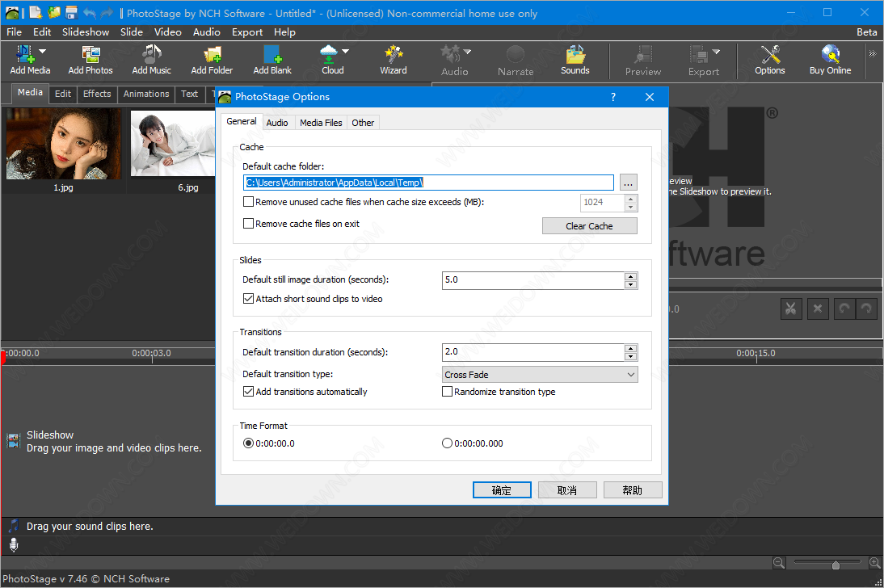This screenshot has width=884, height=588.
Task: Enable Randomize transition type checkbox
Action: coord(447,391)
